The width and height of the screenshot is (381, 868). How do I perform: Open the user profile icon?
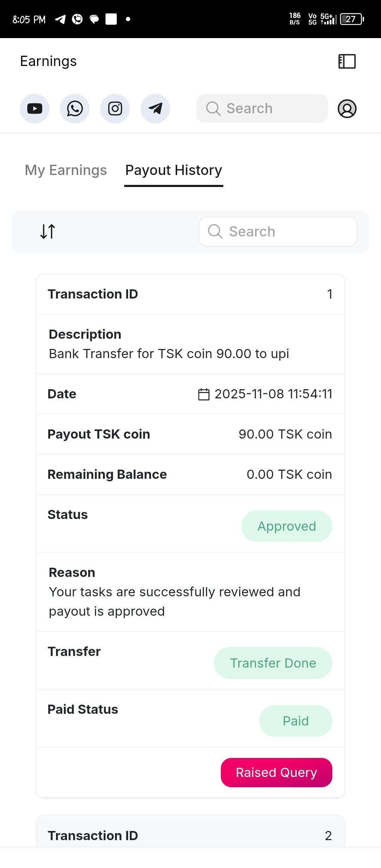pos(347,109)
